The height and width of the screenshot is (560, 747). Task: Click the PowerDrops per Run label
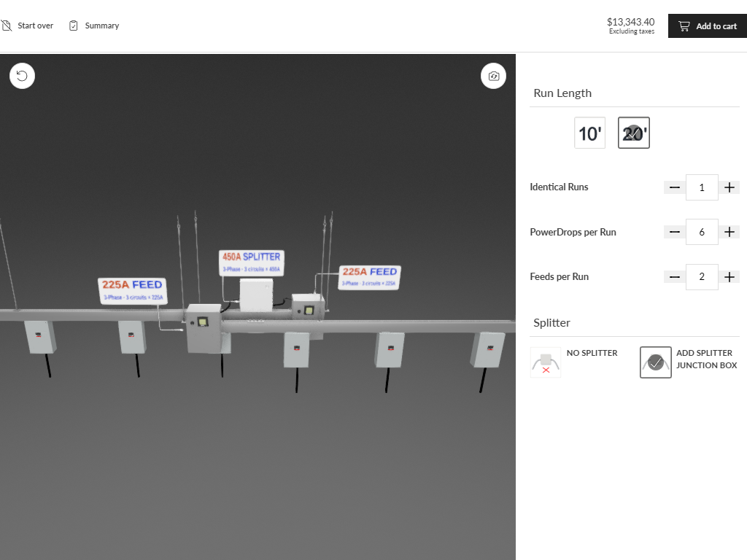coord(573,232)
